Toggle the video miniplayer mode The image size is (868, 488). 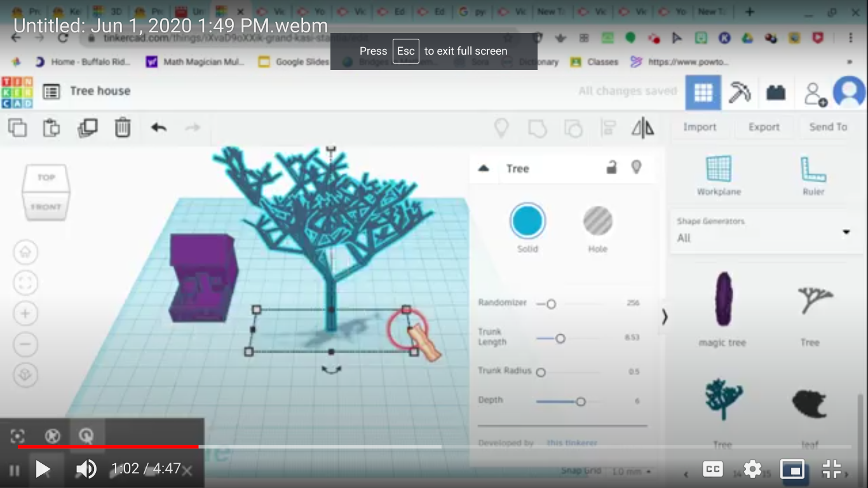[x=792, y=470]
